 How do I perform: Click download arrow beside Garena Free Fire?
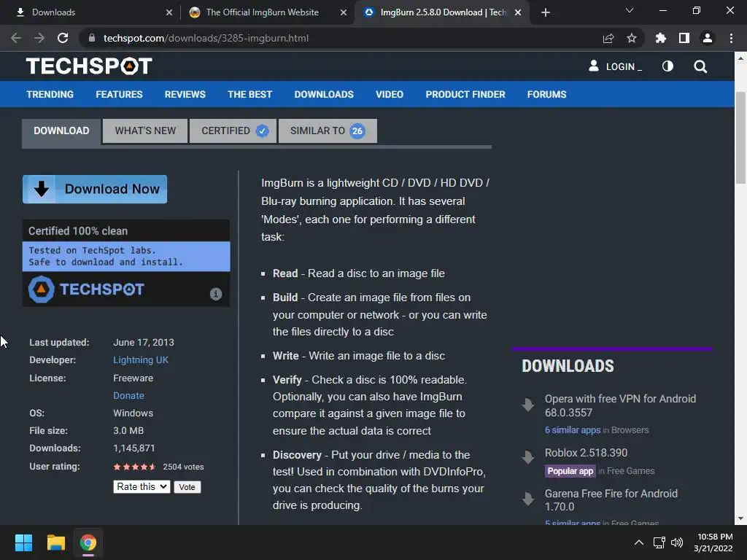coord(528,499)
